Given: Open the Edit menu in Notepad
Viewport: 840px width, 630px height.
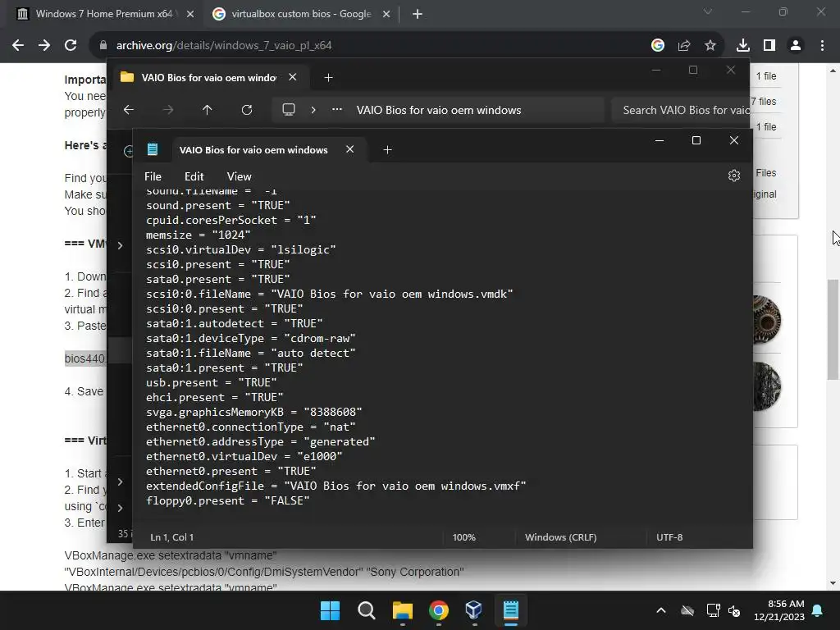Looking at the screenshot, I should coord(194,176).
